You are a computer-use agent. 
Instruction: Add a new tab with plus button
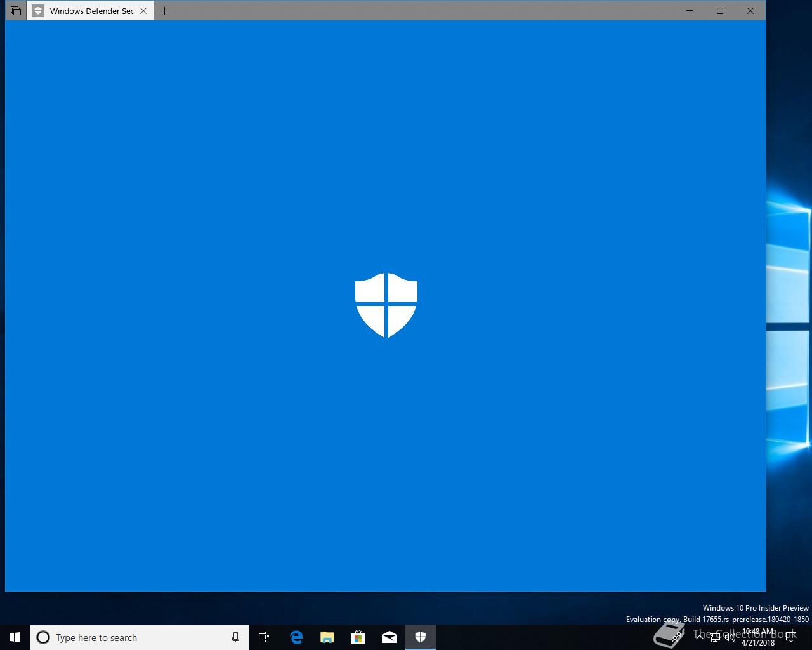pos(164,11)
